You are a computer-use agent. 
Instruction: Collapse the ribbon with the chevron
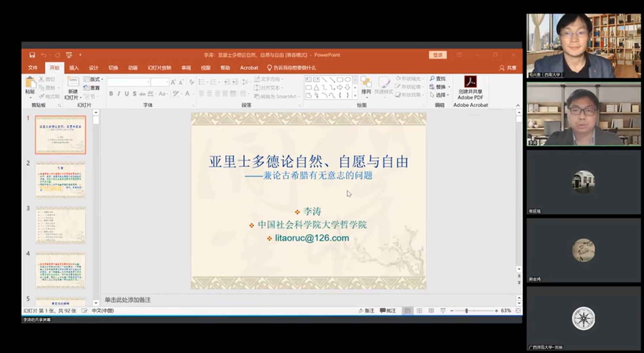[x=518, y=105]
